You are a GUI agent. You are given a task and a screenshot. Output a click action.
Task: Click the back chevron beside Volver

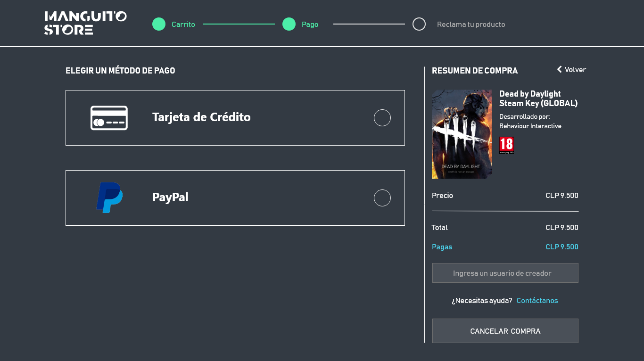560,69
